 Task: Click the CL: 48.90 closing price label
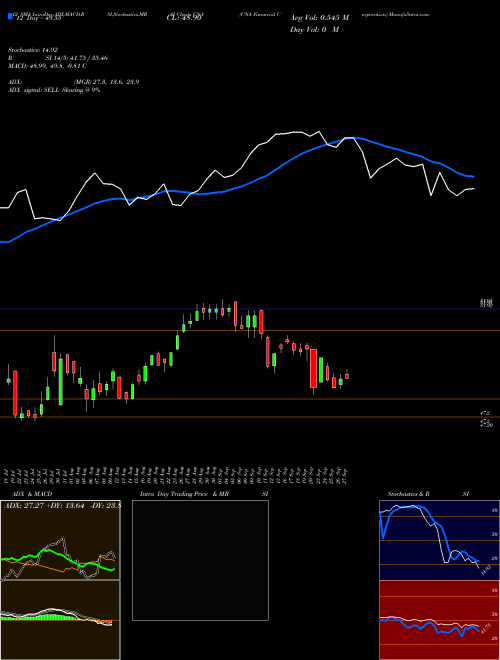(184, 18)
